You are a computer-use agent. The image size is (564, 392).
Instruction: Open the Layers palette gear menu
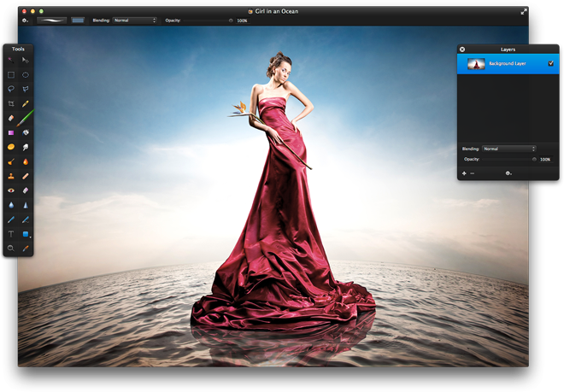508,173
